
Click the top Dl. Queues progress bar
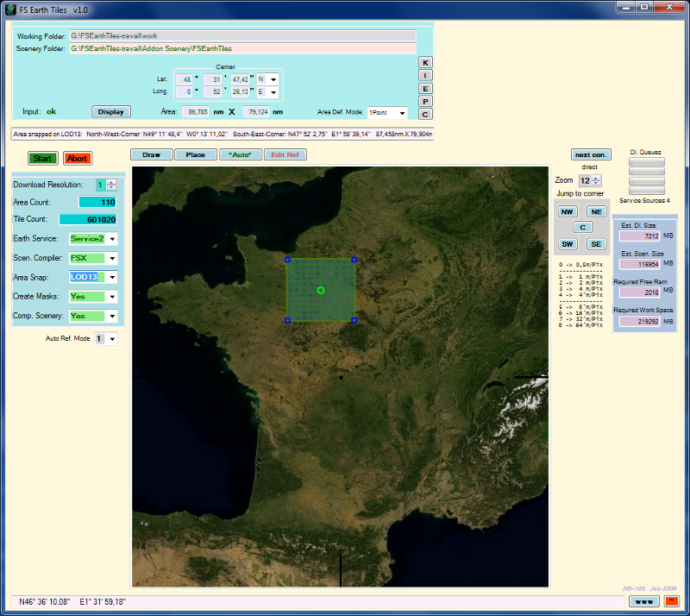pos(646,161)
